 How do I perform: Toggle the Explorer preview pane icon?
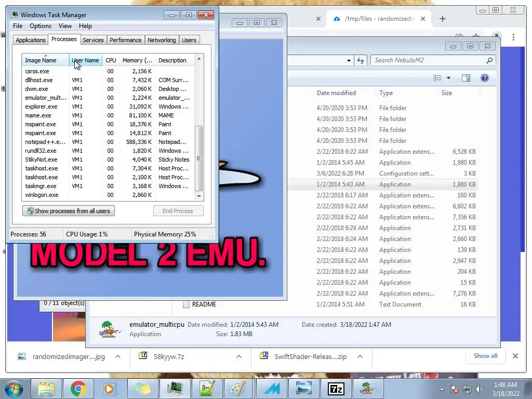[x=466, y=78]
